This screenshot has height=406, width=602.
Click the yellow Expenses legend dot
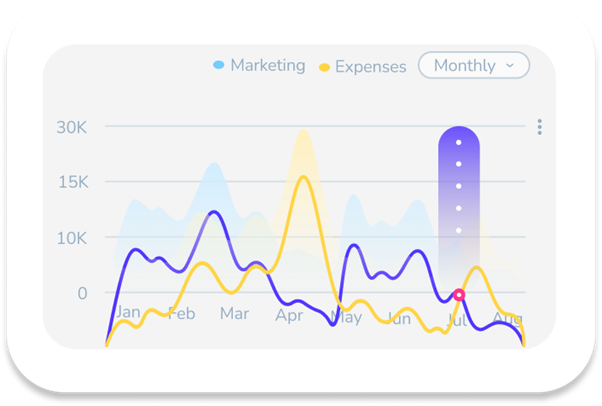click(324, 67)
